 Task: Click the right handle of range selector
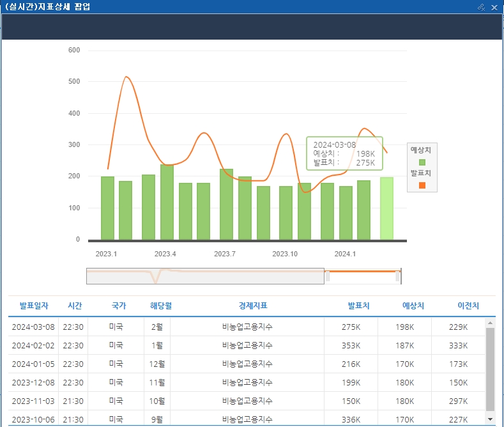click(x=398, y=276)
